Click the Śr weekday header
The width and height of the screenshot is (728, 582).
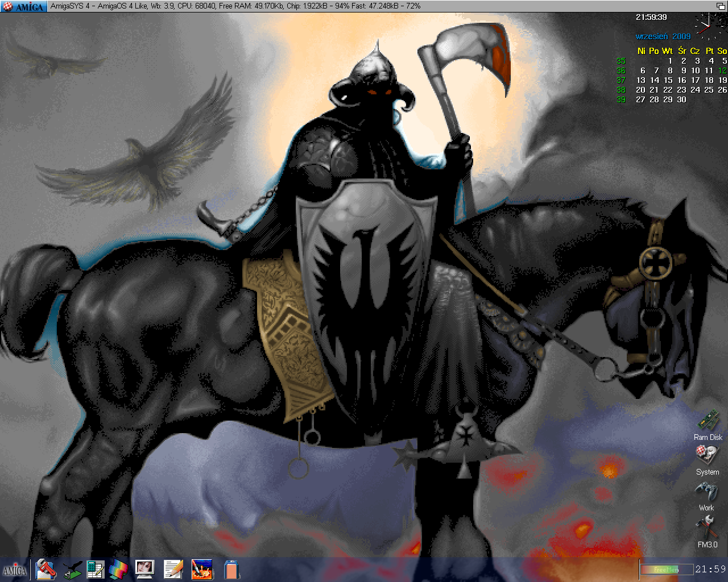682,51
